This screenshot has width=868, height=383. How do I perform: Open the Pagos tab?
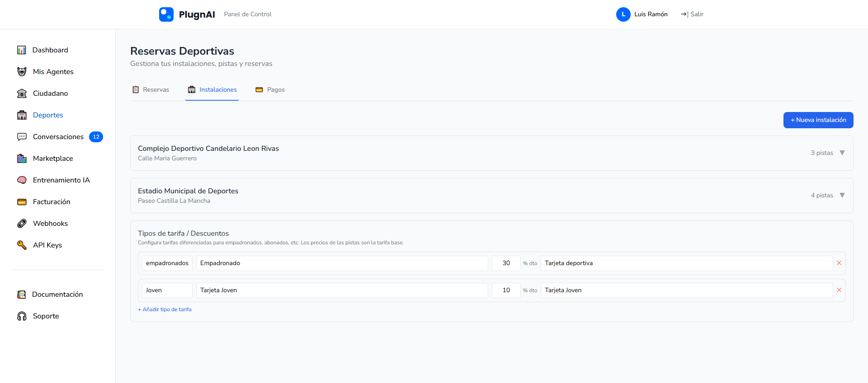pos(270,90)
